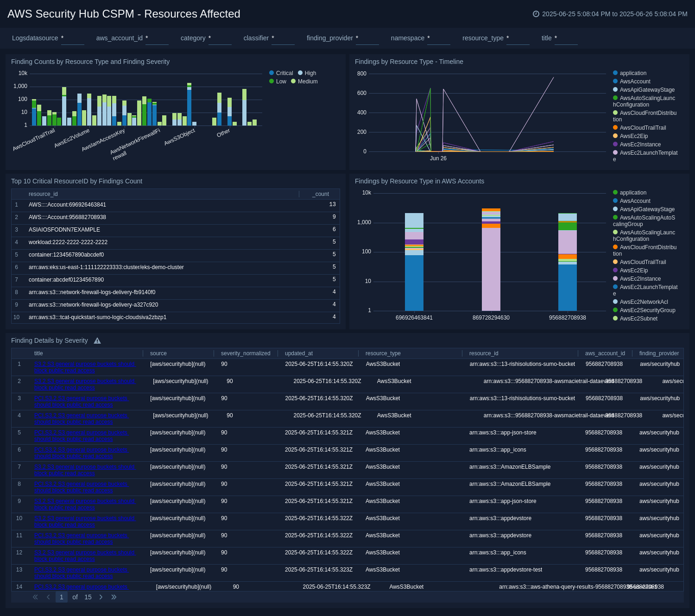Viewport: 695px width, 616px height.
Task: Click the namespace filter field
Action: (438, 38)
